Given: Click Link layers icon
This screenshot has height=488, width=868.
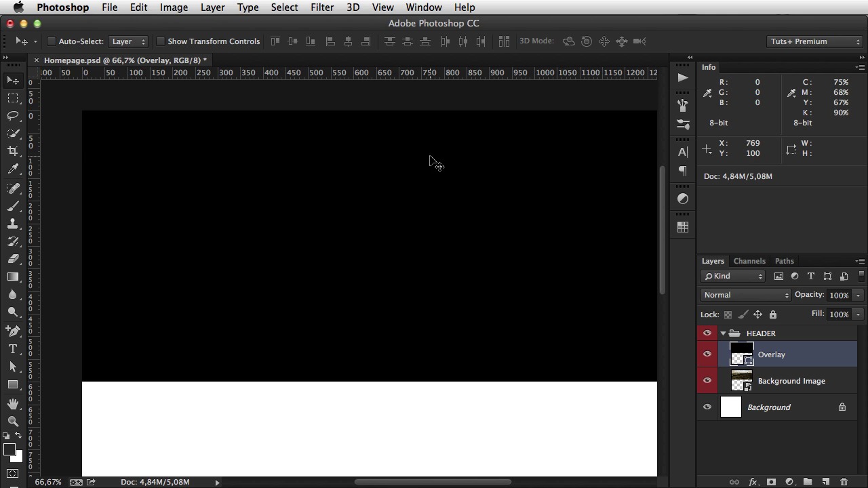Looking at the screenshot, I should pyautogui.click(x=734, y=482).
